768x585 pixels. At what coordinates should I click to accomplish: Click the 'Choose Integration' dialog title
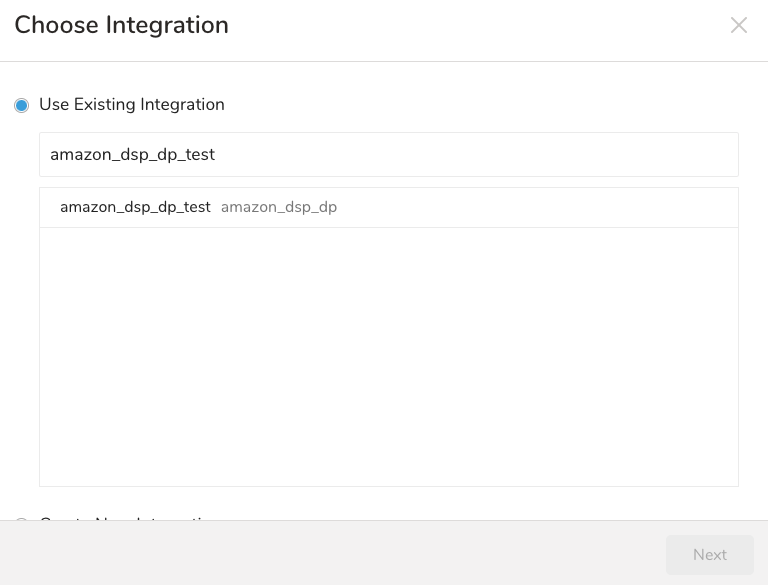(121, 25)
